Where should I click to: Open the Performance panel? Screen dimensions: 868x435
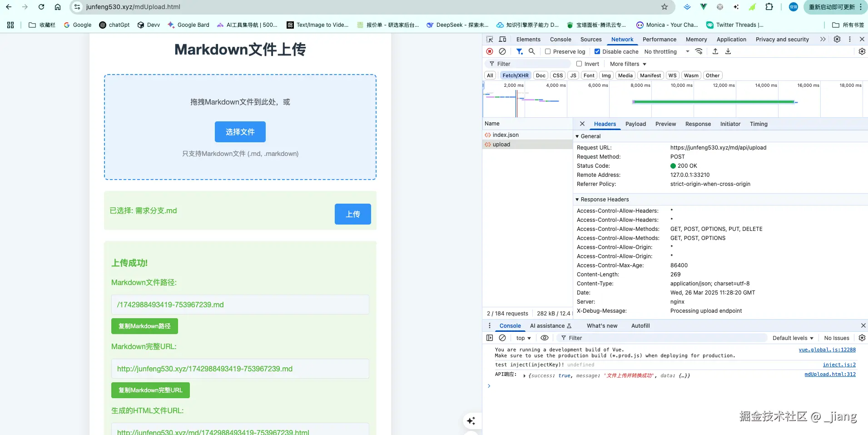point(659,39)
